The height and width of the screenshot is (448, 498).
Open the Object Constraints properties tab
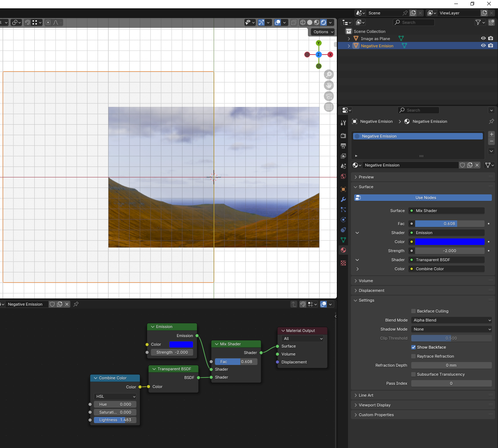click(343, 230)
